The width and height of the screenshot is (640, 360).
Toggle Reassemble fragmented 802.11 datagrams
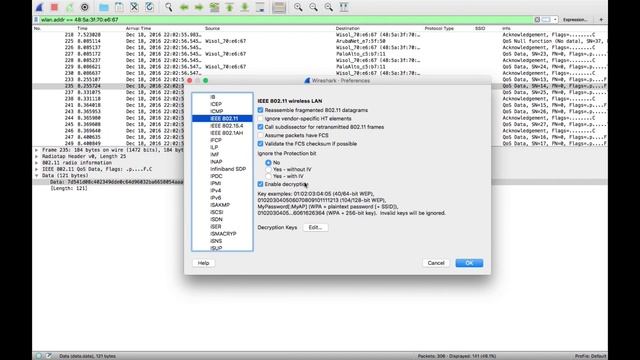coord(260,110)
